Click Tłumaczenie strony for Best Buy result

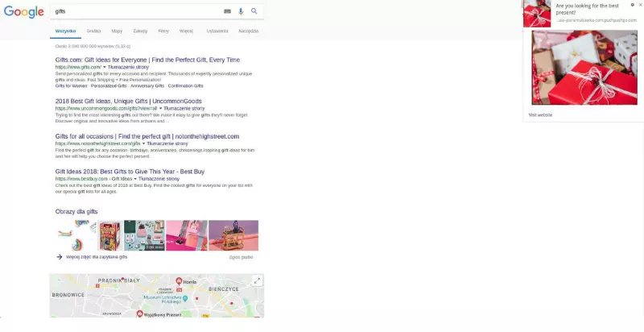coord(159,179)
